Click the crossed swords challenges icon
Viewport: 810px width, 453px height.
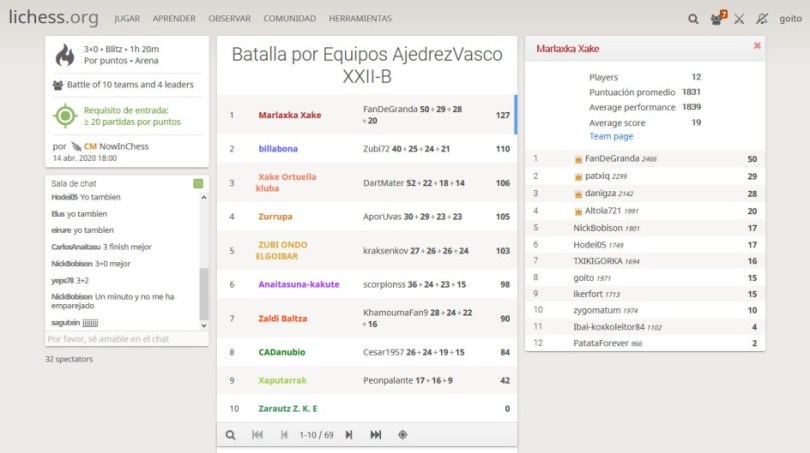pos(739,18)
